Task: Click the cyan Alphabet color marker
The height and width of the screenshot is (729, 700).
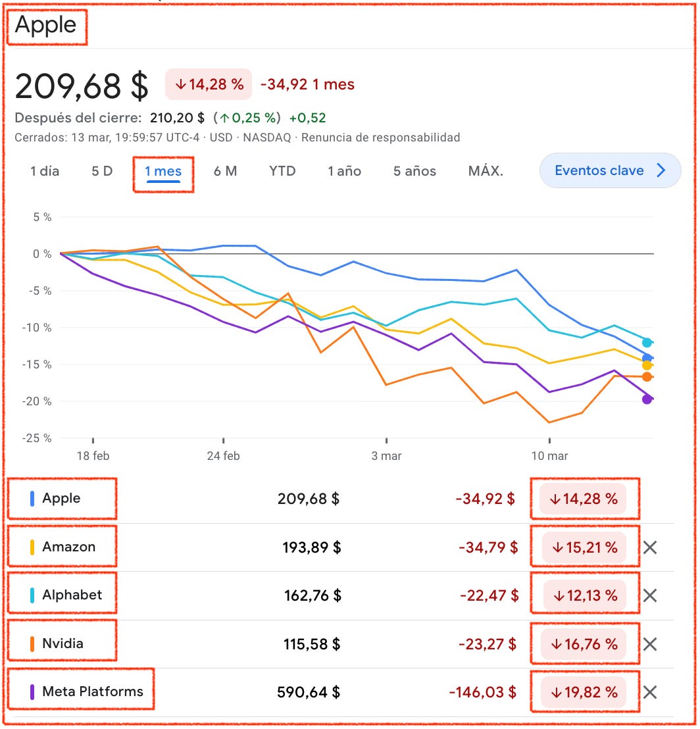Action: [32, 595]
